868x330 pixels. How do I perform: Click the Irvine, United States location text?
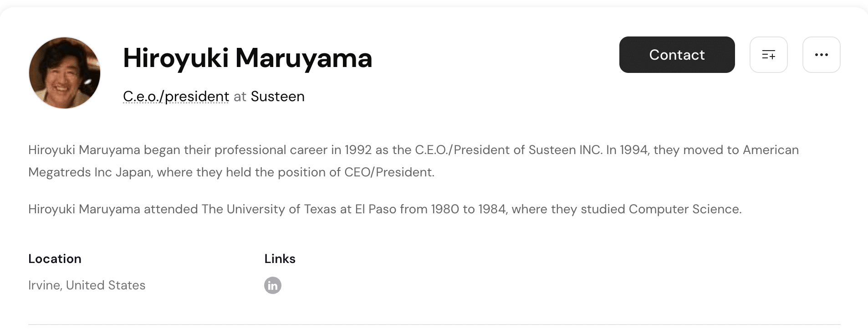coord(87,285)
